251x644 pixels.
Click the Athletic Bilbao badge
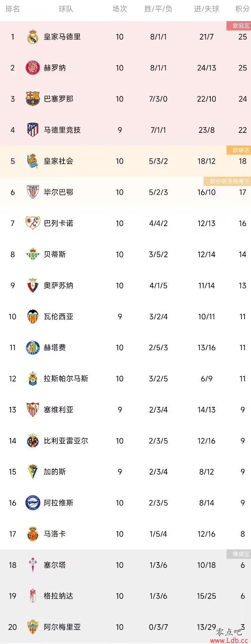click(33, 192)
